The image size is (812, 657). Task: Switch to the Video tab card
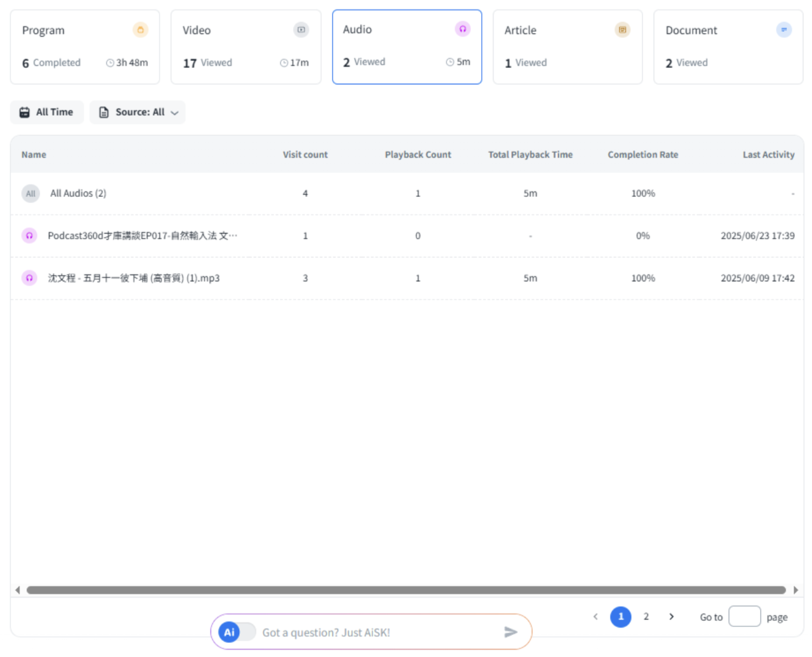click(245, 47)
